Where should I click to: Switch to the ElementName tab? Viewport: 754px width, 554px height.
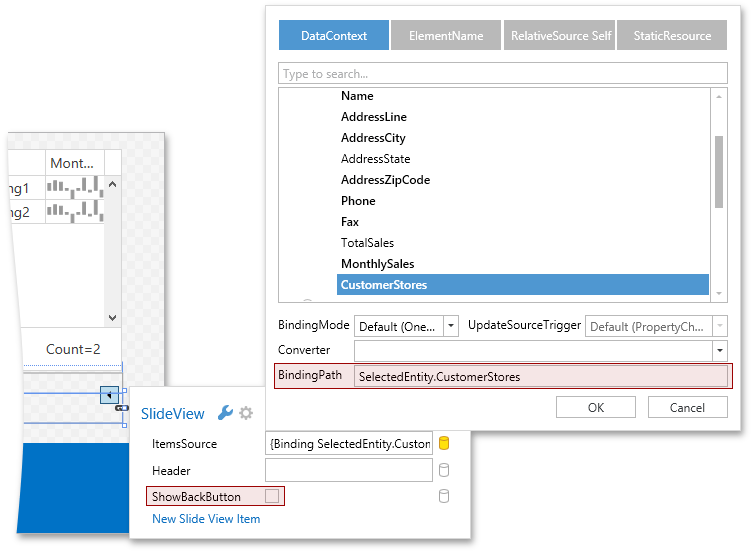pos(446,36)
